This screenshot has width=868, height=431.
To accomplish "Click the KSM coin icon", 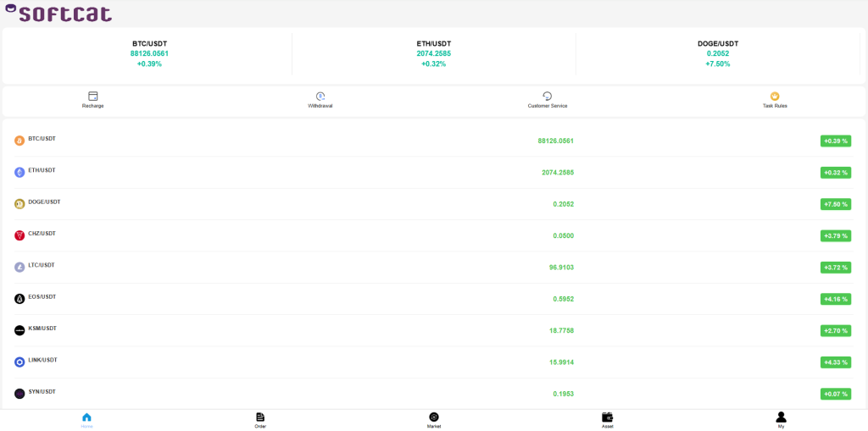I will 19,330.
